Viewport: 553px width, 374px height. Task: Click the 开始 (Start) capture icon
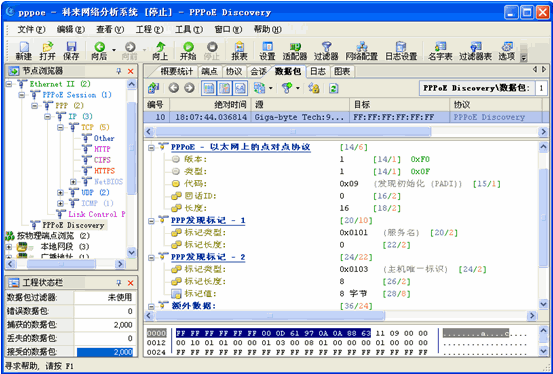pos(188,51)
